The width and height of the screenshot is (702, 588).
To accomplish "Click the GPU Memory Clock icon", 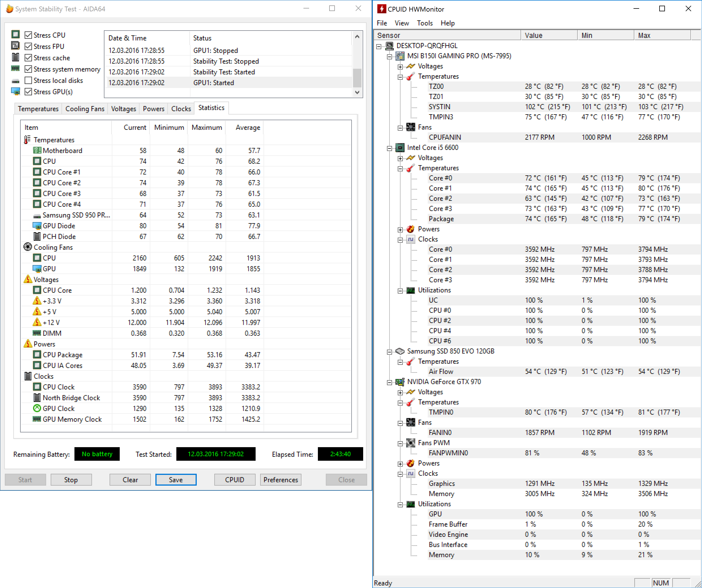I will point(37,419).
